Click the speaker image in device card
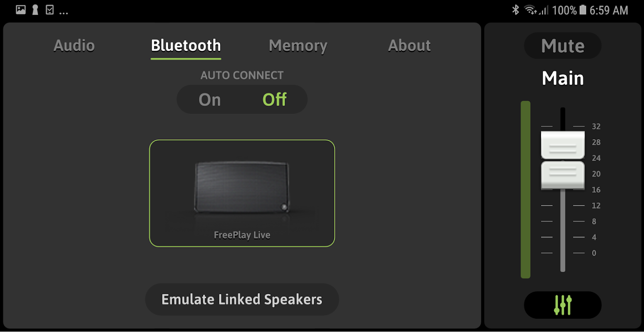The height and width of the screenshot is (332, 644). [x=241, y=188]
